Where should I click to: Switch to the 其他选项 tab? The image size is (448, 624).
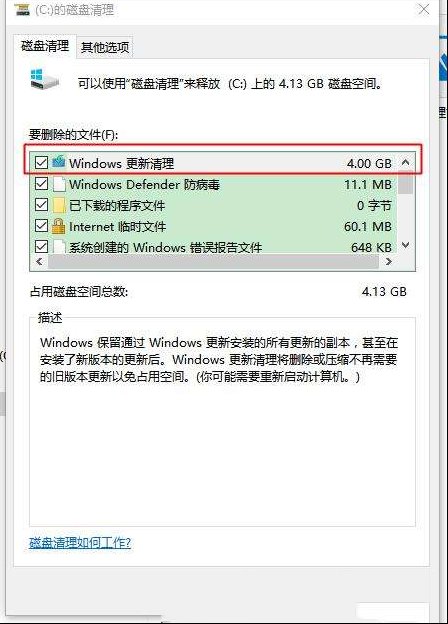point(105,47)
